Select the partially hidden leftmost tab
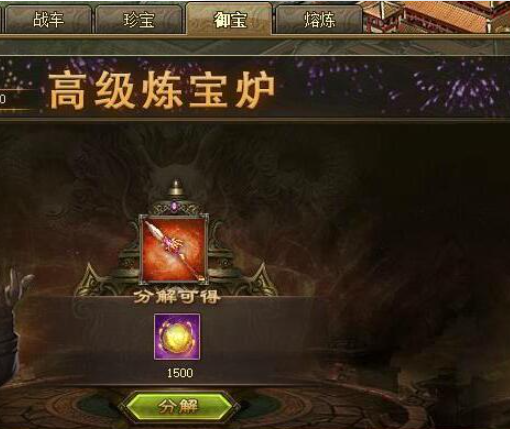 tap(1, 19)
